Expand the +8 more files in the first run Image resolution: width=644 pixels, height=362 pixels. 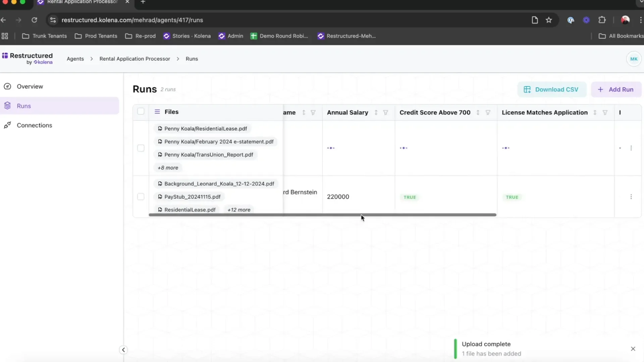click(168, 168)
